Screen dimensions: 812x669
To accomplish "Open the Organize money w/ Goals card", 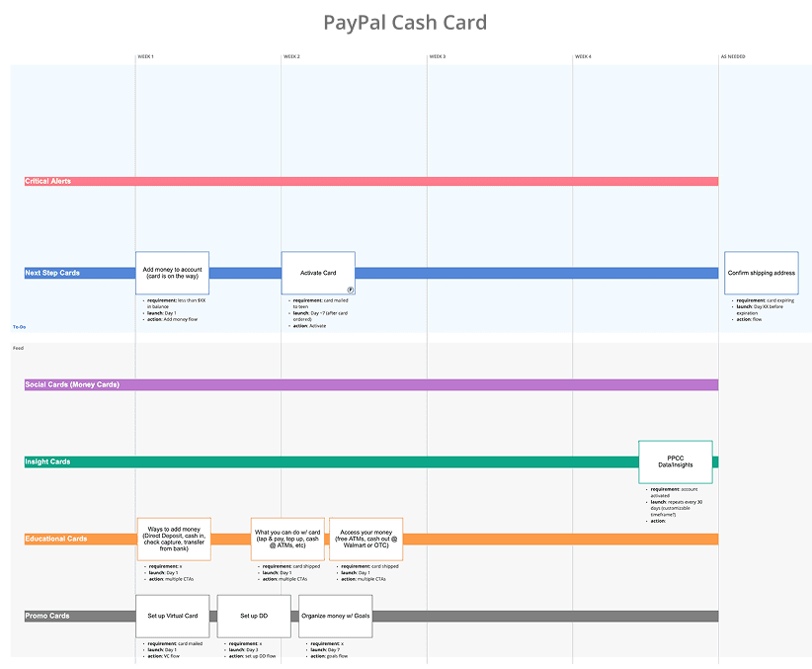I will [x=336, y=617].
